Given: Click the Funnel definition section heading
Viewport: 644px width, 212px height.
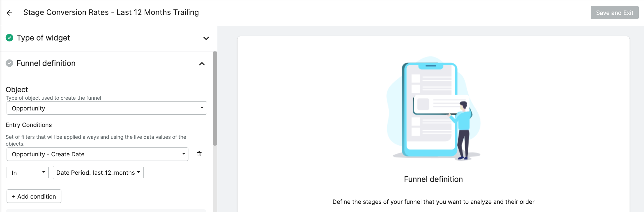Looking at the screenshot, I should coord(46,63).
